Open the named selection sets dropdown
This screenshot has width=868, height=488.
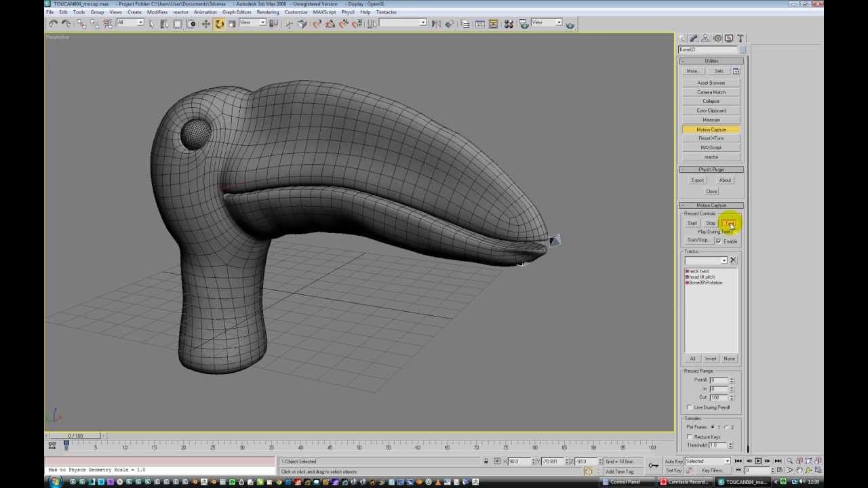coord(403,22)
